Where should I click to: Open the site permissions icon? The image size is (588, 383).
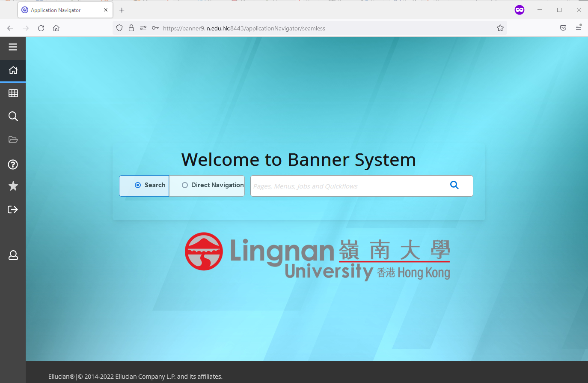[143, 28]
